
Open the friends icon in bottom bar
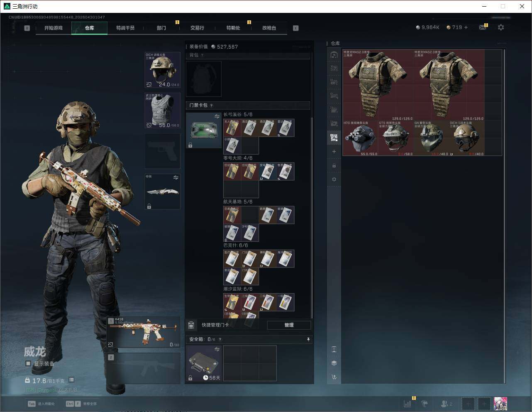click(x=446, y=403)
